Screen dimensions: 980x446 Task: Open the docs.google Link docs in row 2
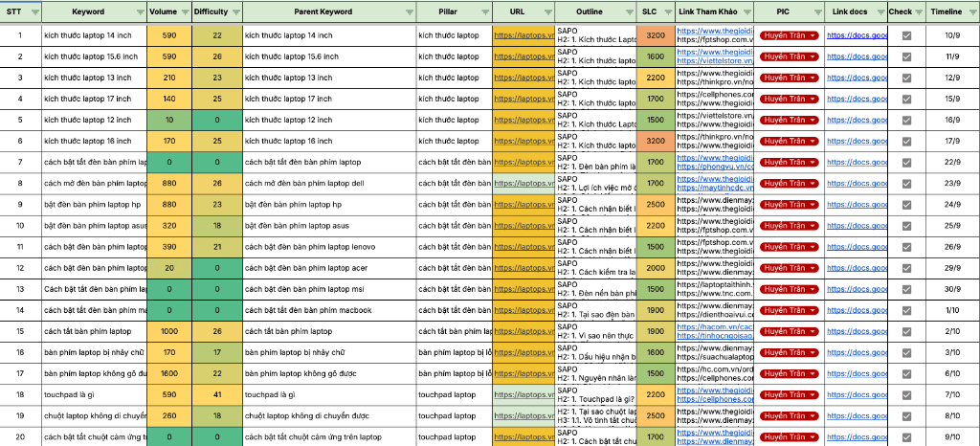[x=857, y=56]
